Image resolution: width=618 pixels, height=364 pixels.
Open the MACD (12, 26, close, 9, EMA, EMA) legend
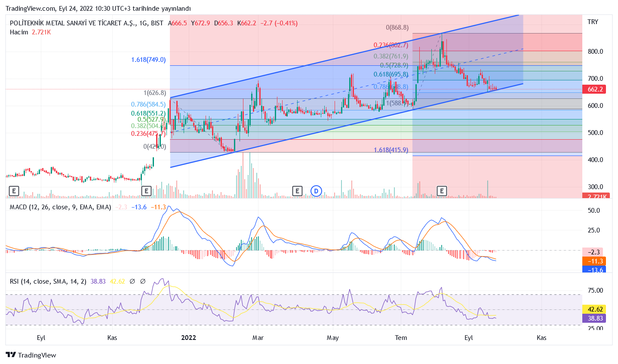pyautogui.click(x=61, y=207)
